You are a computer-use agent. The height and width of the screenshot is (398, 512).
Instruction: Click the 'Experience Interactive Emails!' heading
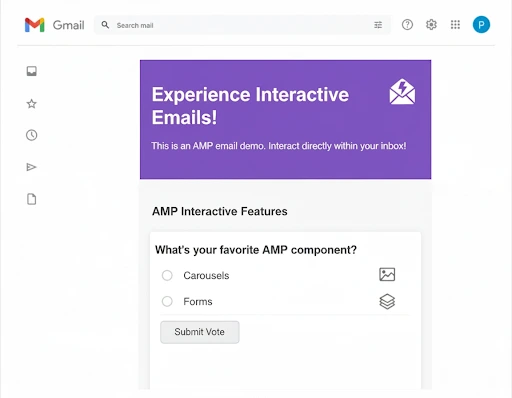250,106
